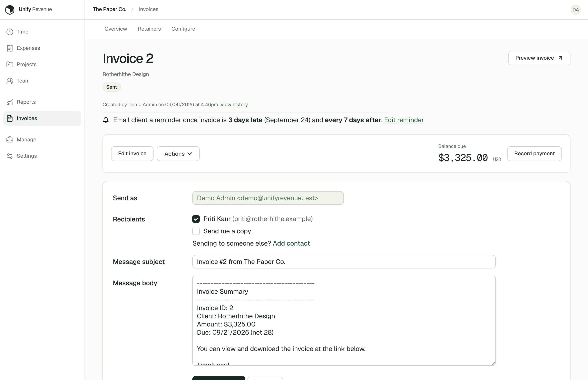The image size is (588, 380).
Task: Click the reminder bell icon
Action: [106, 120]
